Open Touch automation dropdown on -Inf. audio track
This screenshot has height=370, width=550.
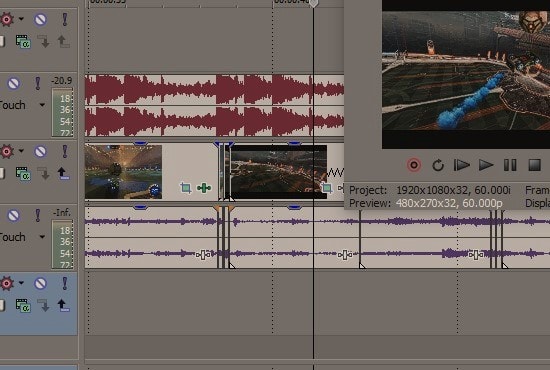(42, 237)
